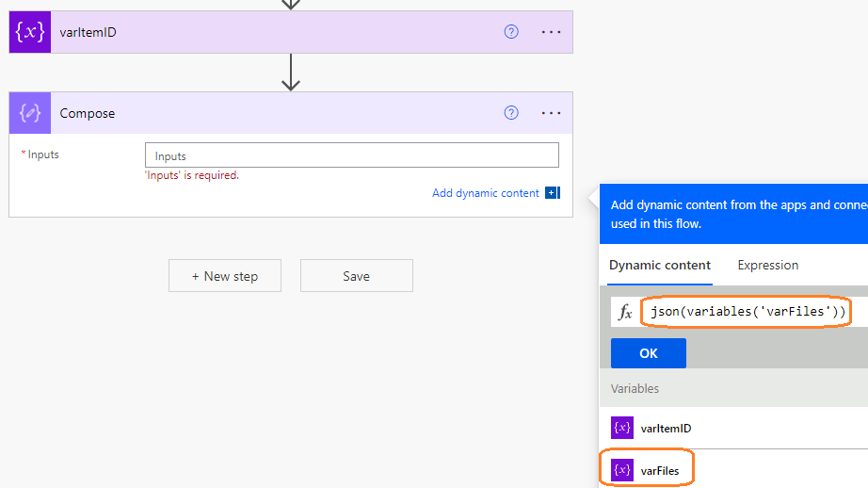Click the Inputs text field
The width and height of the screenshot is (868, 488).
click(351, 155)
